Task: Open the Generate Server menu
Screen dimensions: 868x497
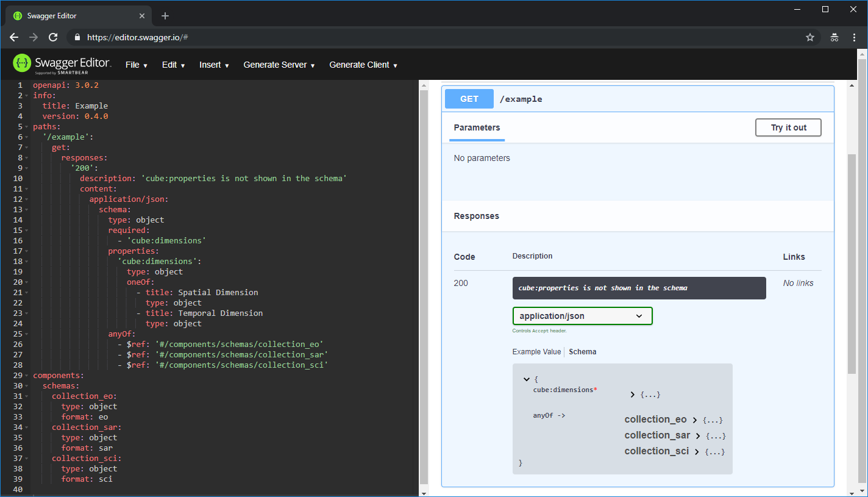Action: [x=279, y=65]
